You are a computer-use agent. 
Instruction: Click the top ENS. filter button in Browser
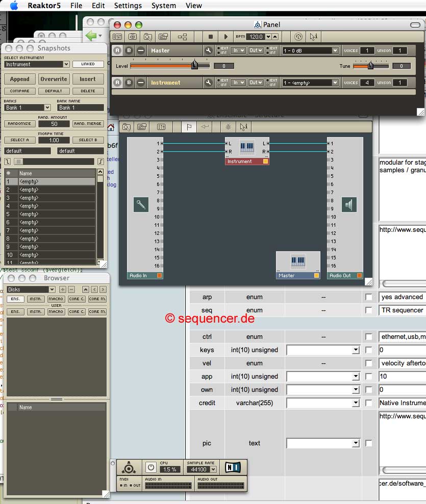(15, 299)
